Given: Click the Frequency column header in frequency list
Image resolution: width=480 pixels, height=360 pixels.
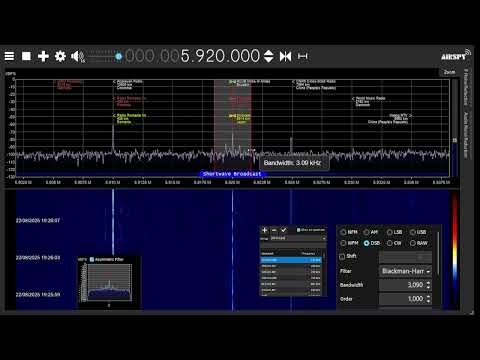Looking at the screenshot, I should (308, 254).
